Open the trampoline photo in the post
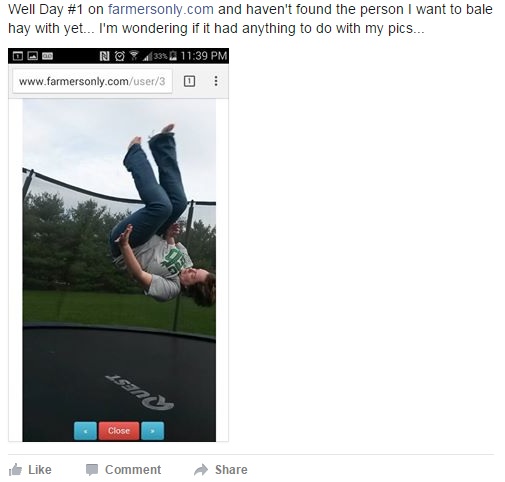The width and height of the screenshot is (505, 482). (119, 270)
